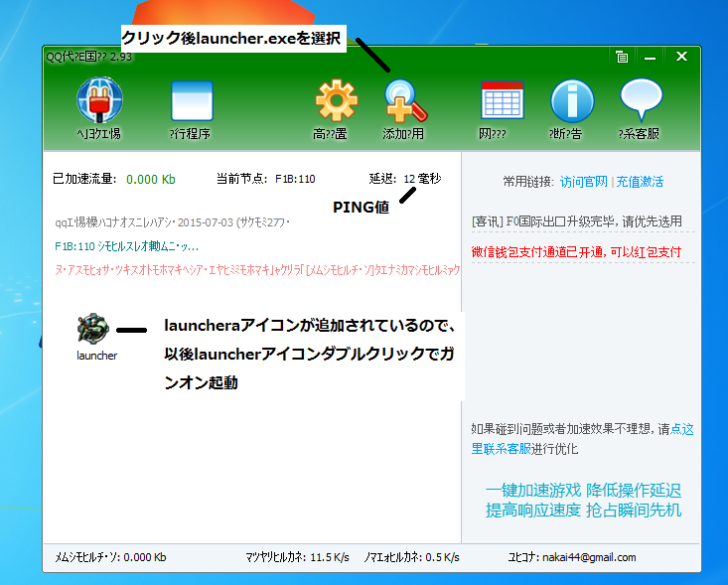Click the blue info diagnostics icon
Image resolution: width=728 pixels, height=585 pixels.
(x=571, y=102)
